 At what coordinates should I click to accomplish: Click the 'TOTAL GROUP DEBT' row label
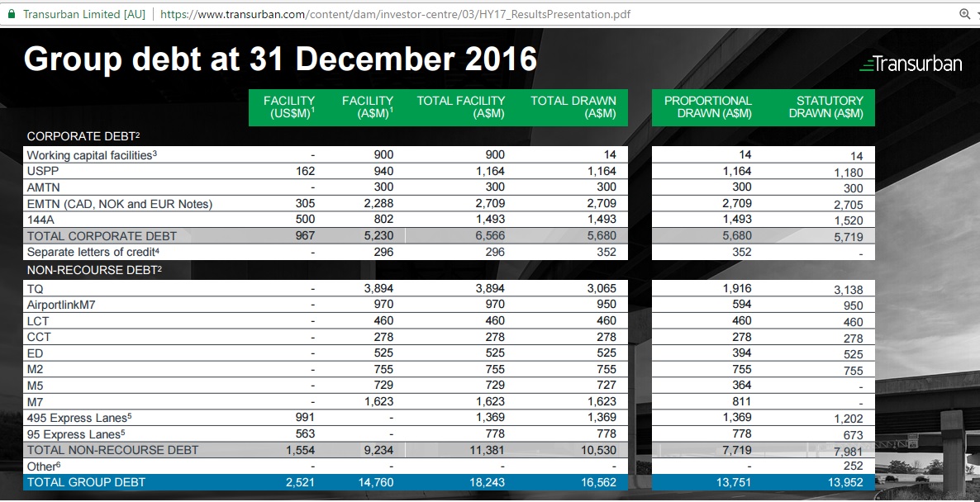(86, 482)
